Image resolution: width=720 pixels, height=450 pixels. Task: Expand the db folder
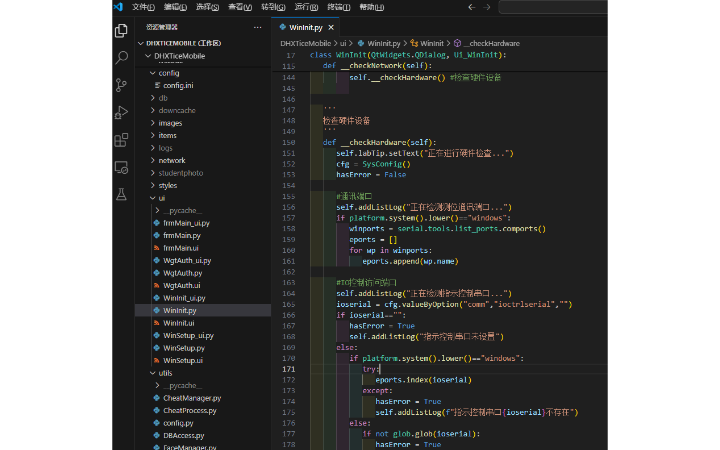(x=203, y=98)
